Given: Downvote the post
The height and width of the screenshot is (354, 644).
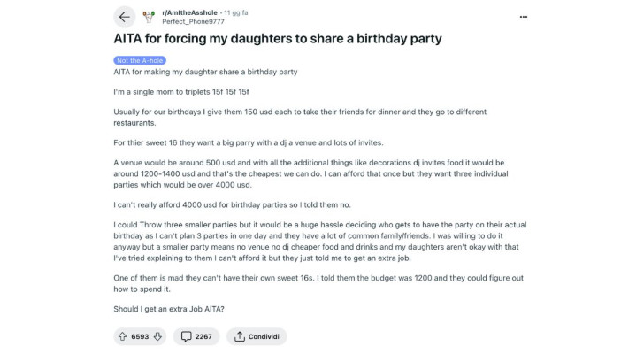Looking at the screenshot, I should point(157,336).
